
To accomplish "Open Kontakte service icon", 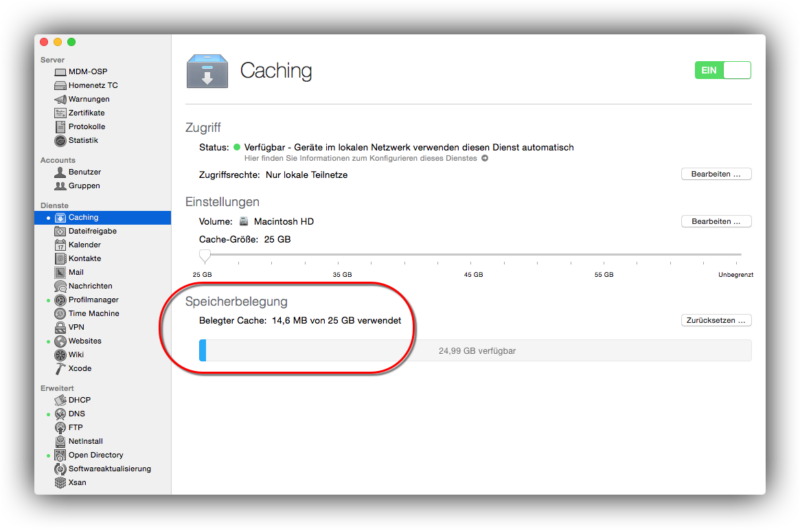I will [60, 259].
